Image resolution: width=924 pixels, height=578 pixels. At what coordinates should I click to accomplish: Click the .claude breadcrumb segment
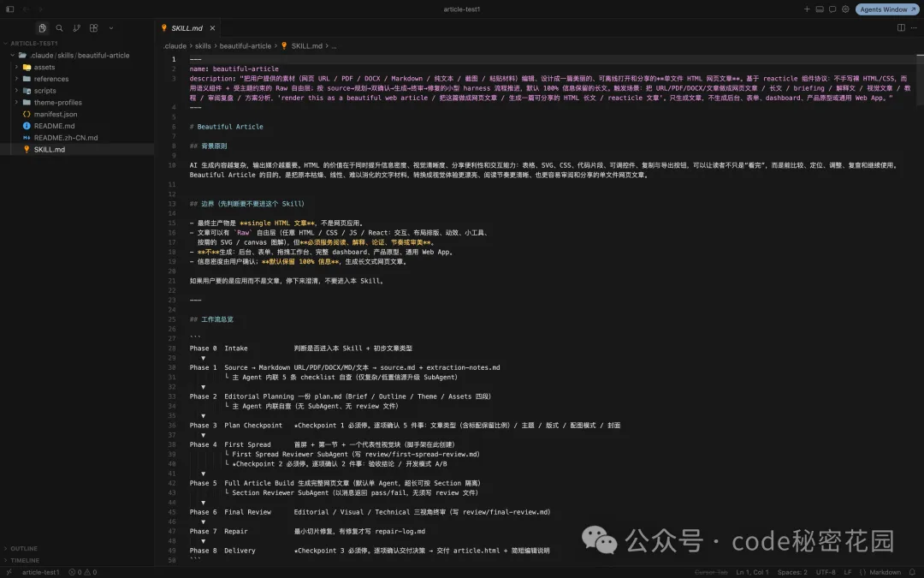(x=175, y=46)
